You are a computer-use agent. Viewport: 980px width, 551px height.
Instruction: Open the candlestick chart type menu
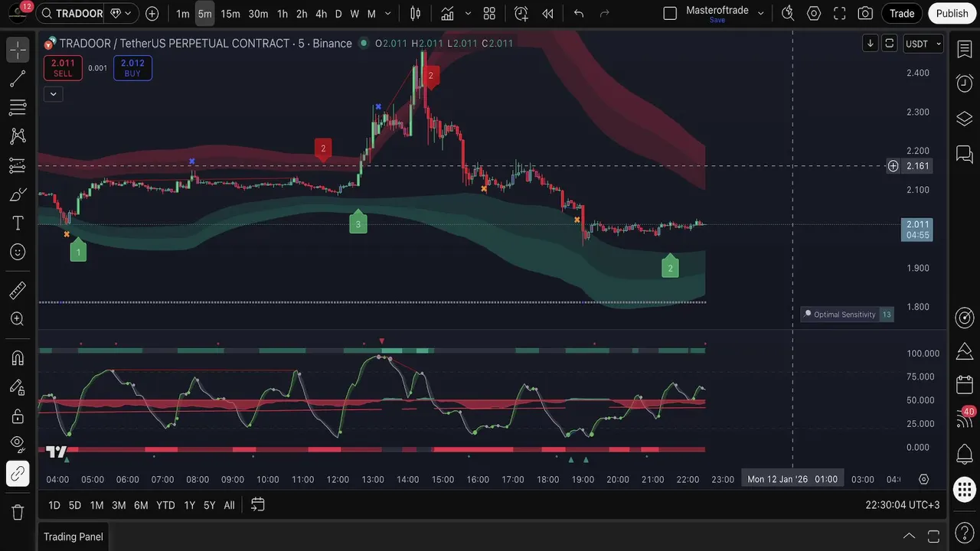click(416, 13)
